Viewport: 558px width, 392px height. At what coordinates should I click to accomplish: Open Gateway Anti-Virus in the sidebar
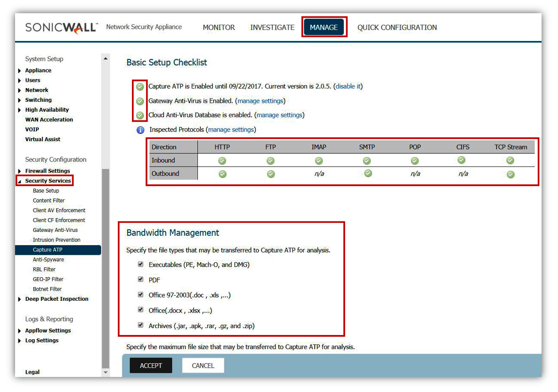(55, 230)
